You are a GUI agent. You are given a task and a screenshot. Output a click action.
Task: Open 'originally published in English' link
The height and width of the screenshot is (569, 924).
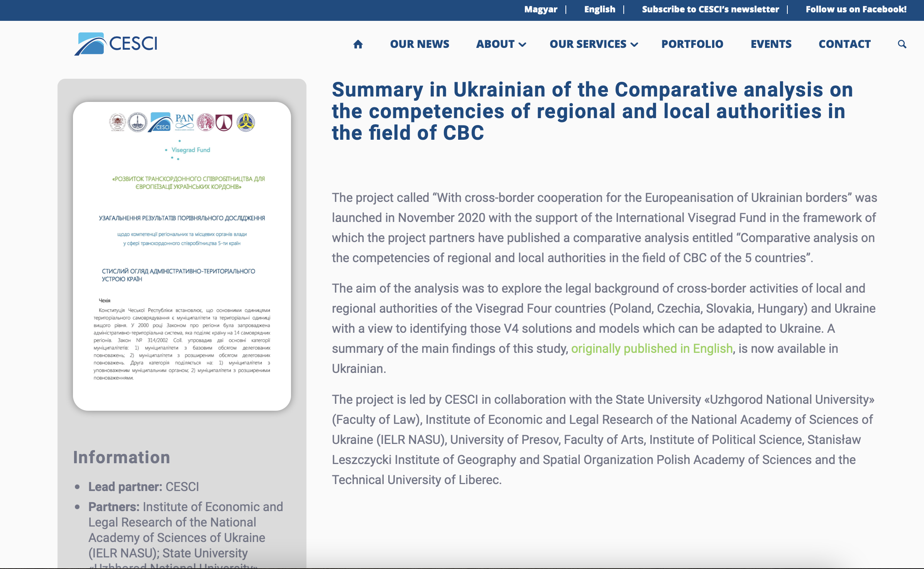[x=652, y=349]
